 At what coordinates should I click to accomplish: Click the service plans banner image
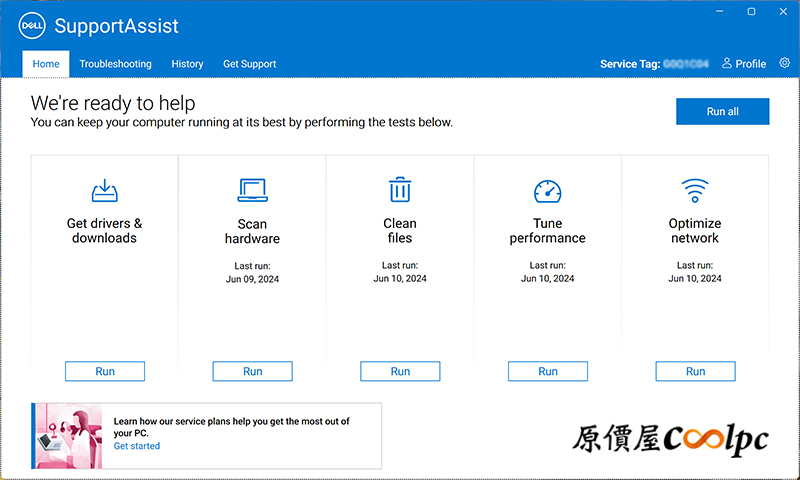click(x=69, y=436)
